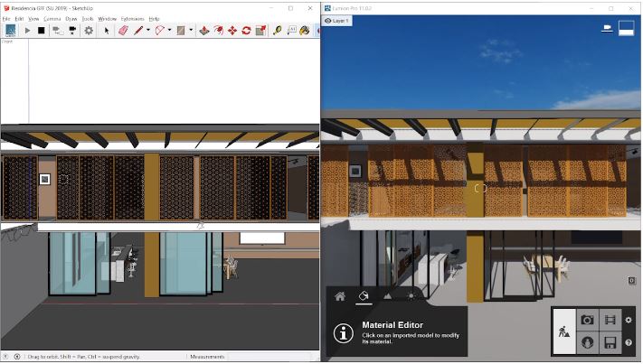Open the Paint Bucket material dropdown arrow
Image resolution: width=643 pixels, height=364 pixels.
click(191, 30)
